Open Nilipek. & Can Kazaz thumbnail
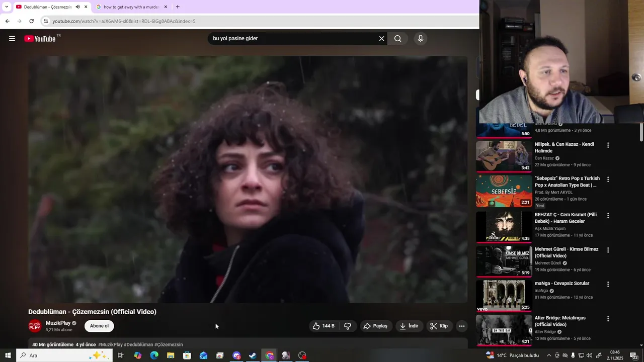Screen dimensions: 644x362 504,156
